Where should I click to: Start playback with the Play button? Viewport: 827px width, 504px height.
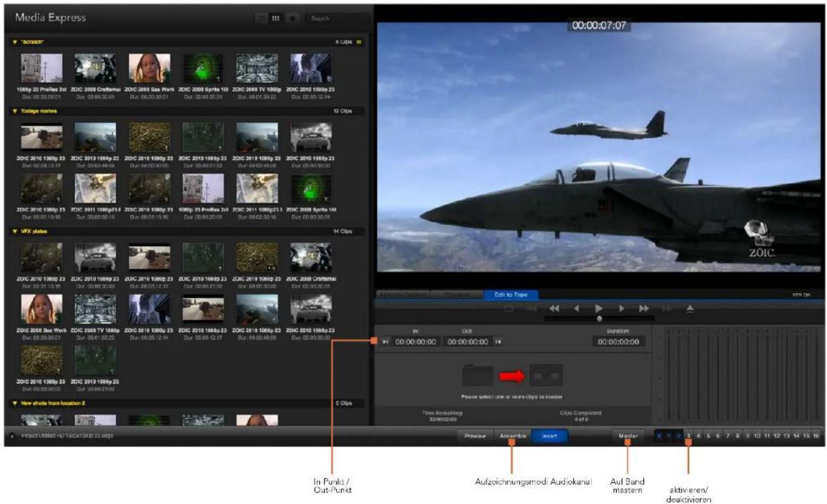(599, 308)
